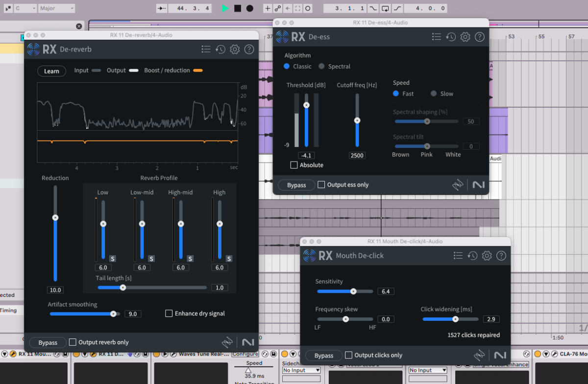Viewport: 588px width, 384px height.
Task: Solo the Low band in Reverb Profile
Action: (112, 259)
